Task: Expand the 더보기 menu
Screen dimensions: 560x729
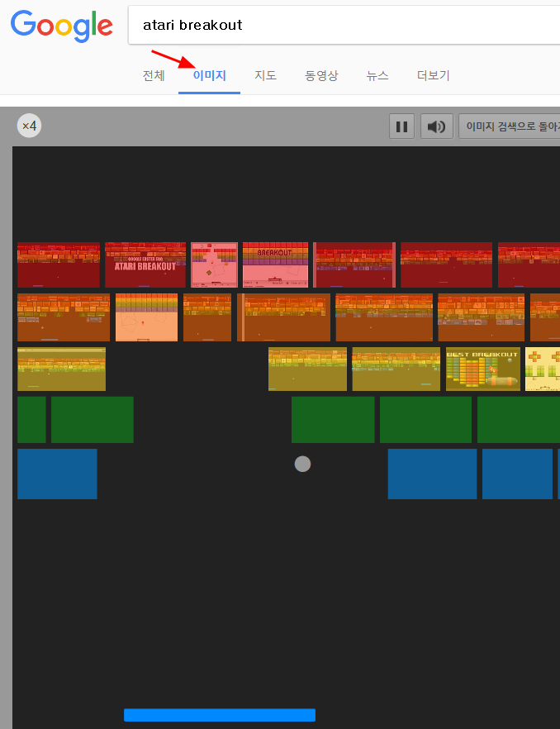Action: 433,75
